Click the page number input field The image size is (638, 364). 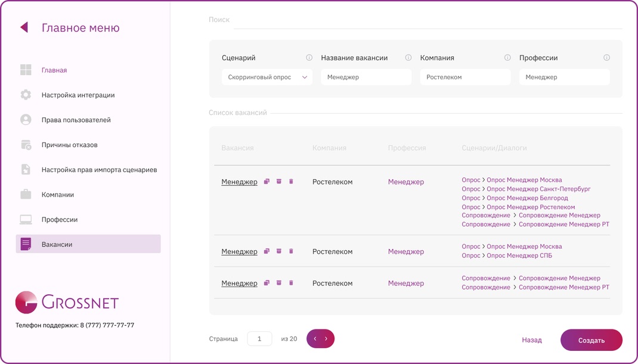click(259, 339)
